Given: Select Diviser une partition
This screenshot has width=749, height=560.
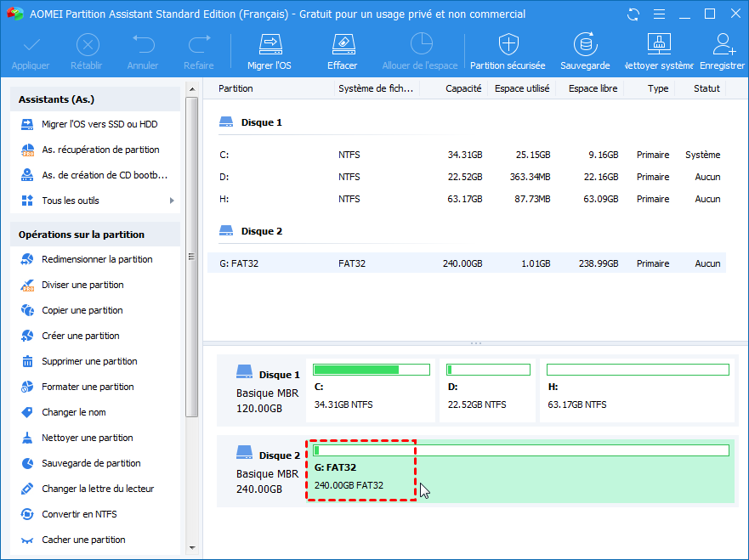Looking at the screenshot, I should coord(82,285).
